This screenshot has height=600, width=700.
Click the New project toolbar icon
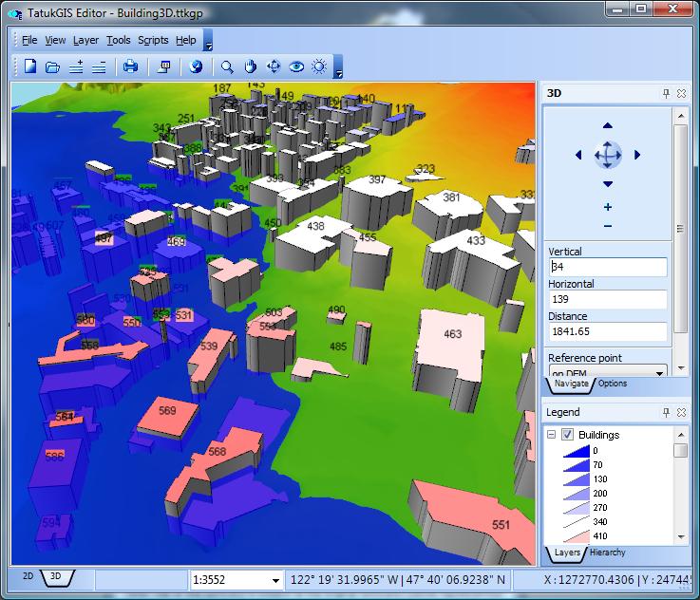click(30, 66)
